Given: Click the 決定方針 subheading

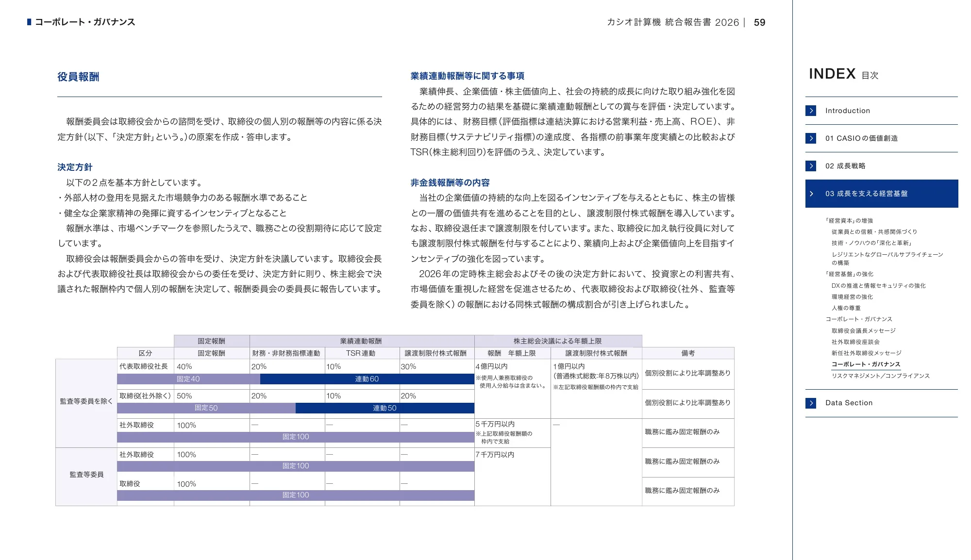Looking at the screenshot, I should tap(75, 167).
